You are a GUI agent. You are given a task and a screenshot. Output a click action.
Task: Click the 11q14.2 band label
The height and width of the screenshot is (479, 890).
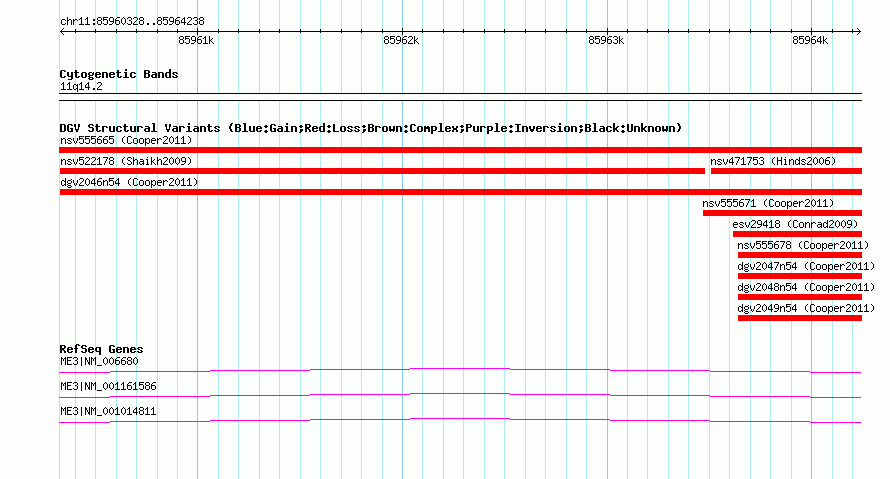[81, 86]
